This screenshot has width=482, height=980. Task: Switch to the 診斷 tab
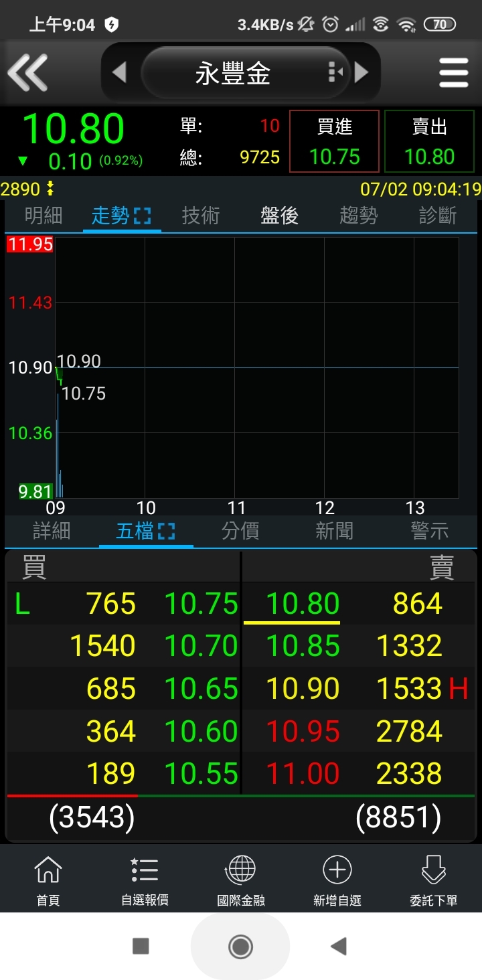pos(438,216)
